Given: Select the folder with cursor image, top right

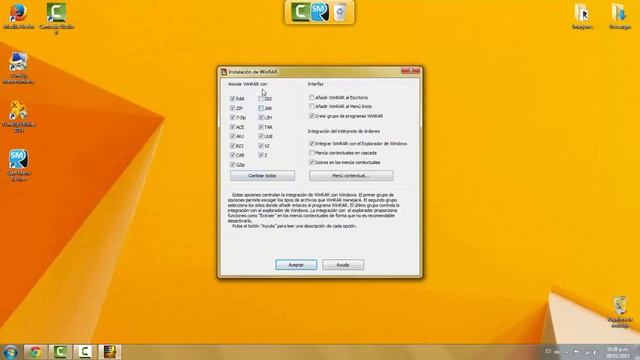Looking at the screenshot, I should pos(582,16).
